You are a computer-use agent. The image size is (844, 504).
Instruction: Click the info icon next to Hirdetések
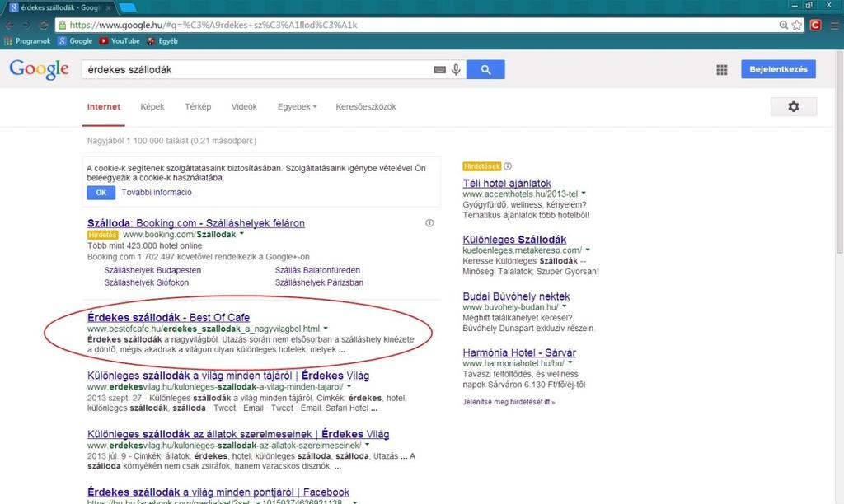[x=508, y=166]
